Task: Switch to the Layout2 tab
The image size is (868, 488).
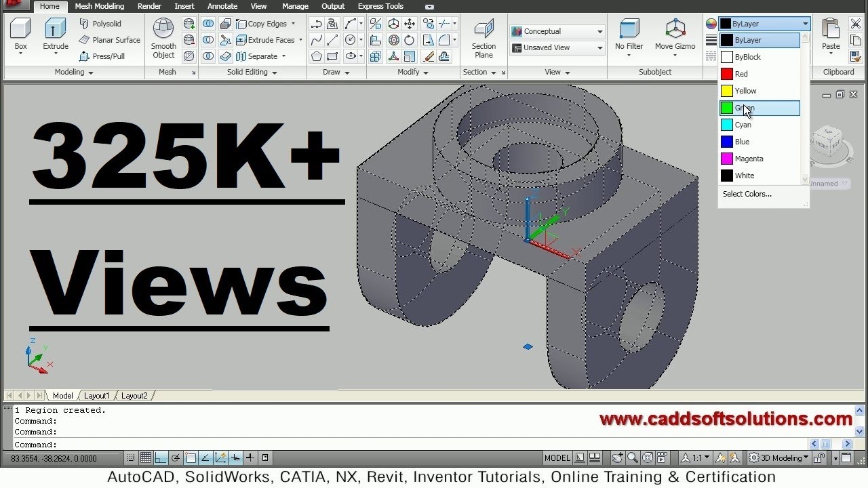Action: pos(134,396)
